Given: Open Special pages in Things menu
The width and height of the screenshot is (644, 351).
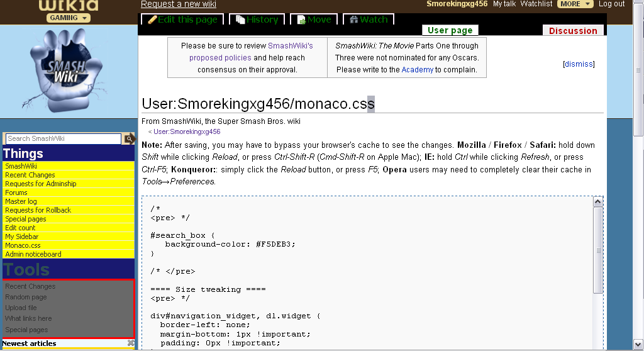Looking at the screenshot, I should (x=25, y=219).
